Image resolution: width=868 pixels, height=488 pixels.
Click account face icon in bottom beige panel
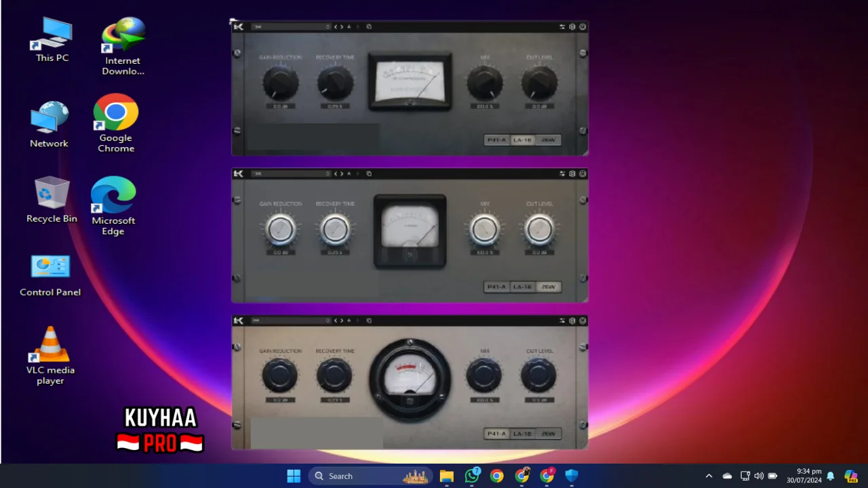pyautogui.click(x=583, y=320)
